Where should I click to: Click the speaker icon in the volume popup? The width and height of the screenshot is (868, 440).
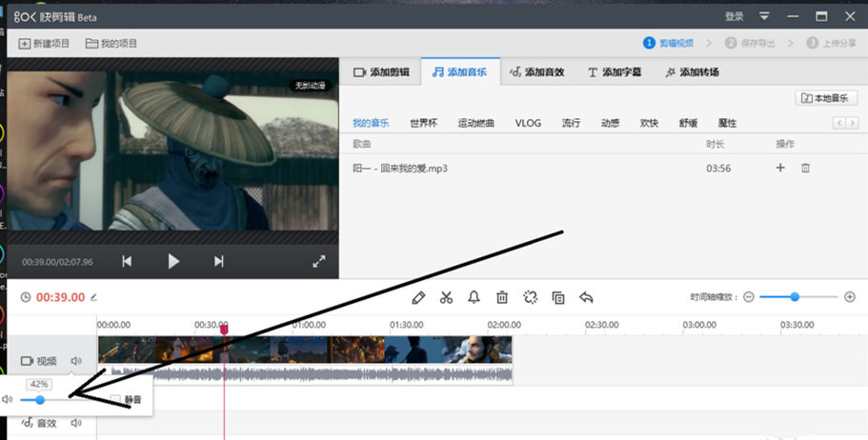pyautogui.click(x=8, y=399)
